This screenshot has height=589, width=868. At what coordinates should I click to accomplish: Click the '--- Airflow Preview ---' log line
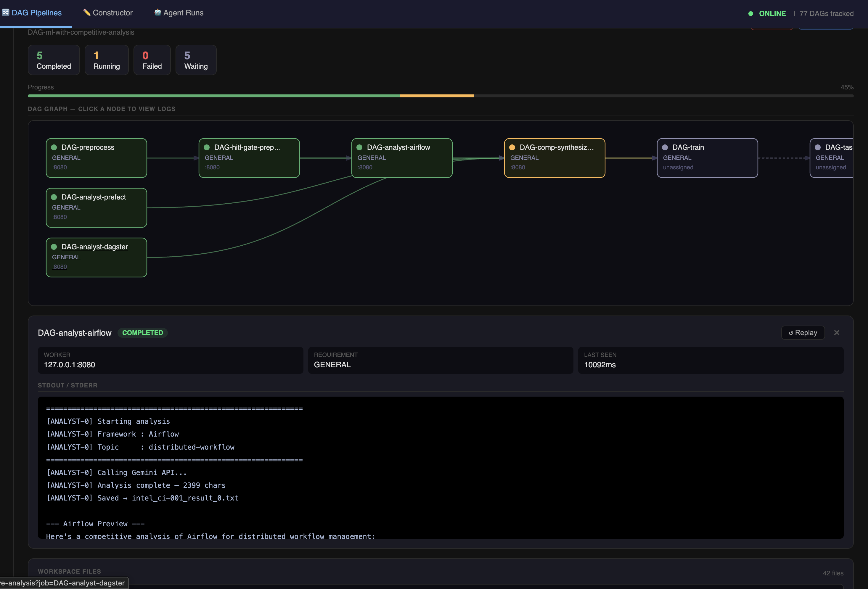pyautogui.click(x=95, y=524)
